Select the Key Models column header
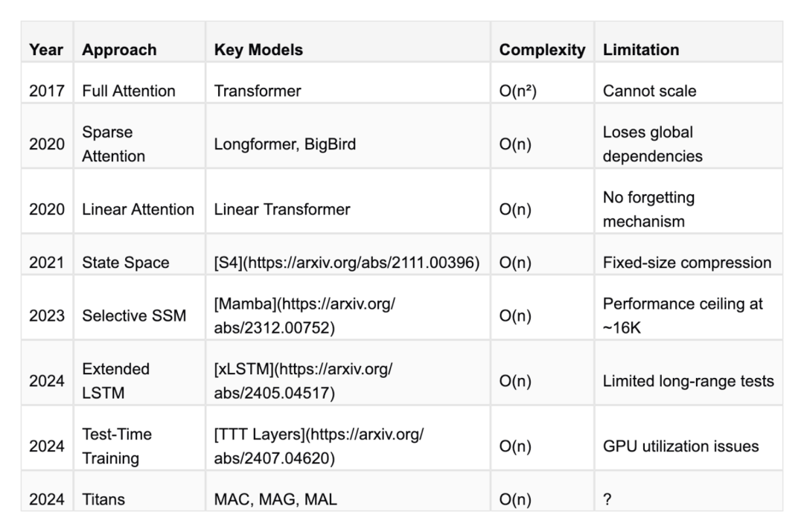This screenshot has width=804, height=532. coord(258,51)
